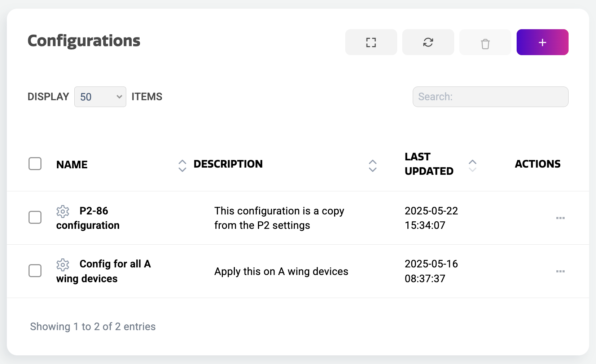The image size is (596, 364).
Task: Click the Description column sort arrows
Action: [372, 166]
